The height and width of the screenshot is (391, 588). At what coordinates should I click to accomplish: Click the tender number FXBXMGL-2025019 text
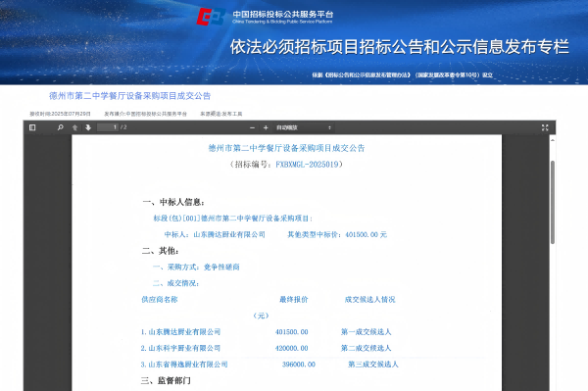307,165
